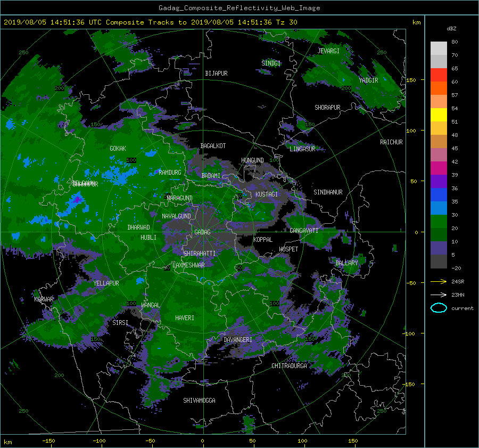
Task: Click the NAVALGUND city label
Action: tap(176, 216)
